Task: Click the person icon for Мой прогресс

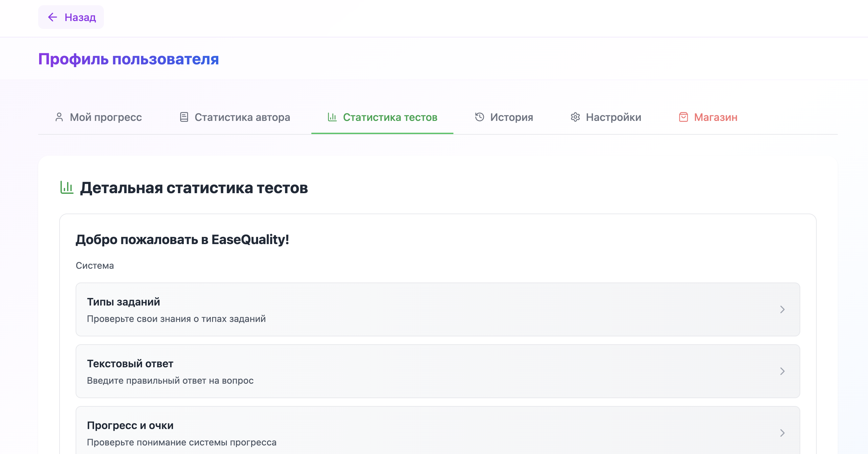Action: point(59,117)
